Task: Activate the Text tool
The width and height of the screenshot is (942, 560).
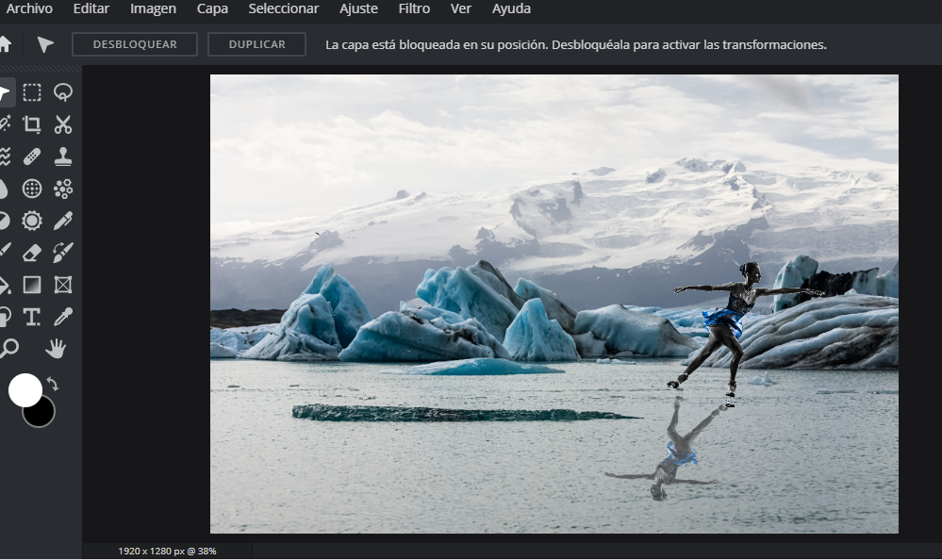Action: 32,317
